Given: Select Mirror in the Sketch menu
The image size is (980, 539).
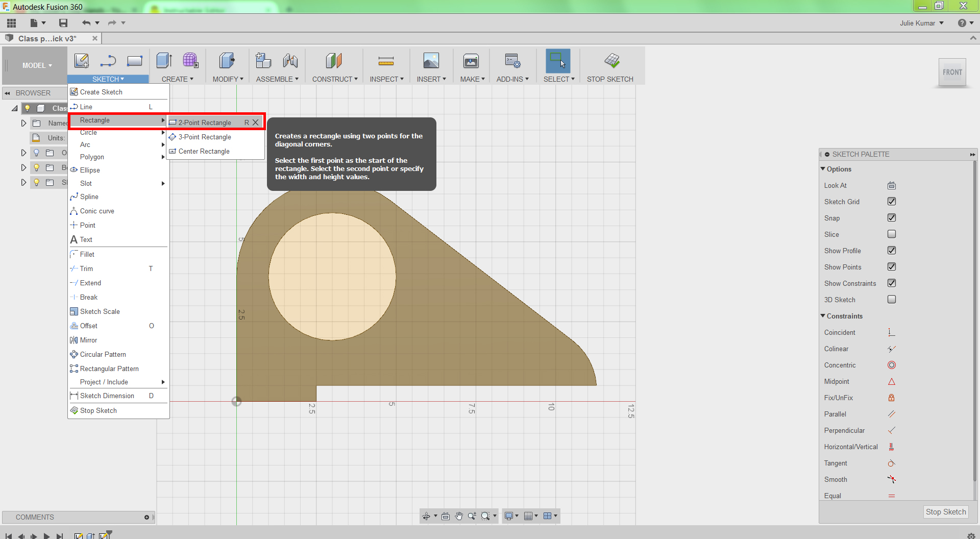Looking at the screenshot, I should pyautogui.click(x=118, y=340).
